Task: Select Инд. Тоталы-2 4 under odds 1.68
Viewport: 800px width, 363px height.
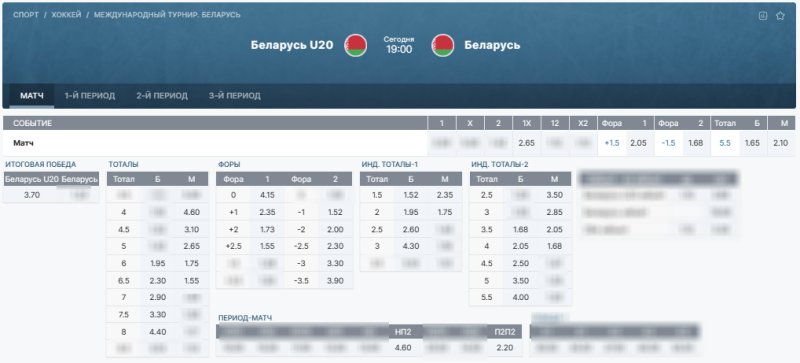Action: [x=555, y=247]
